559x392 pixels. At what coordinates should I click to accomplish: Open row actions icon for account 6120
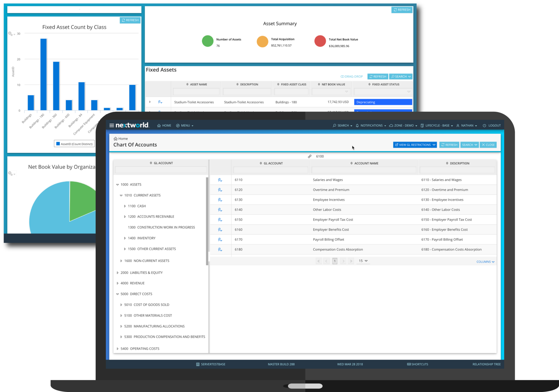coord(220,190)
